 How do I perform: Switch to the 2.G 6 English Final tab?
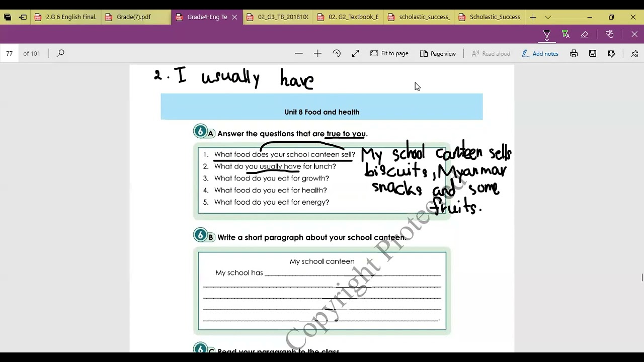click(65, 17)
